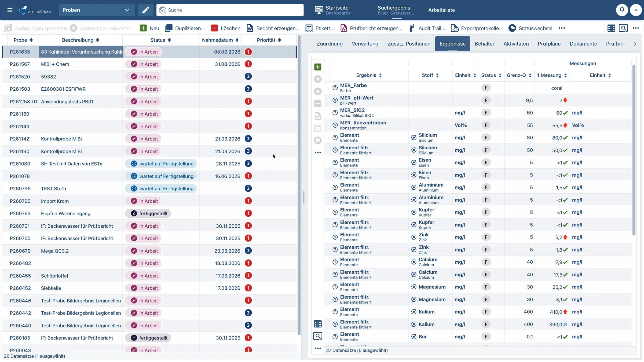The width and height of the screenshot is (644, 362).
Task: Switch to Behälter tab
Action: (x=484, y=44)
